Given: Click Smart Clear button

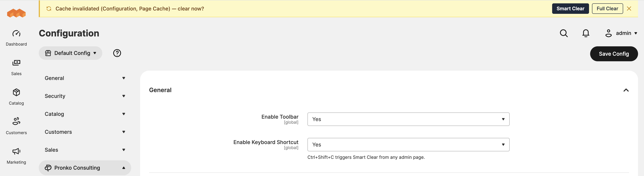Looking at the screenshot, I should [x=570, y=9].
